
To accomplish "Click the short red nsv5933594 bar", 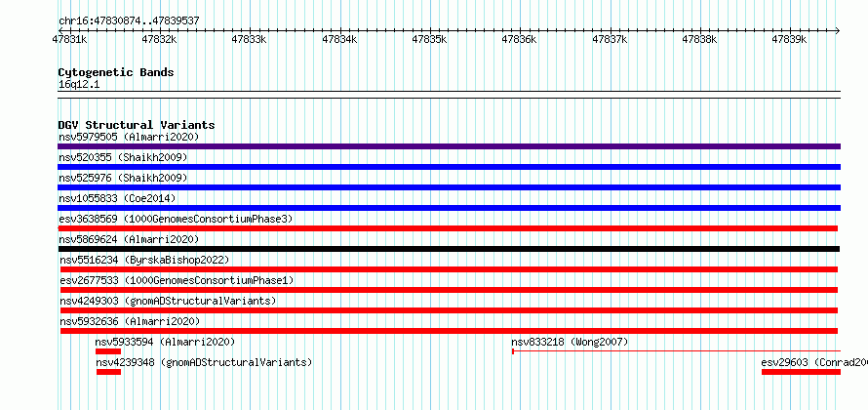I will click(x=108, y=351).
